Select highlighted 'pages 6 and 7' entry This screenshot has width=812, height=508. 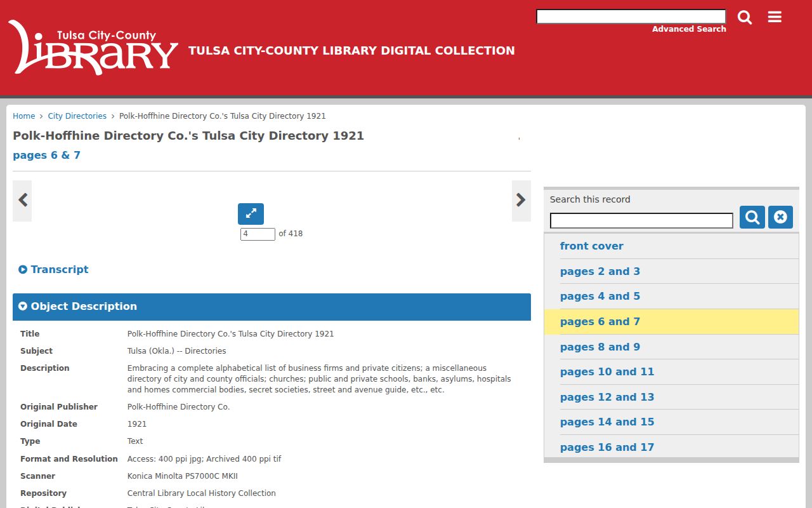(671, 322)
